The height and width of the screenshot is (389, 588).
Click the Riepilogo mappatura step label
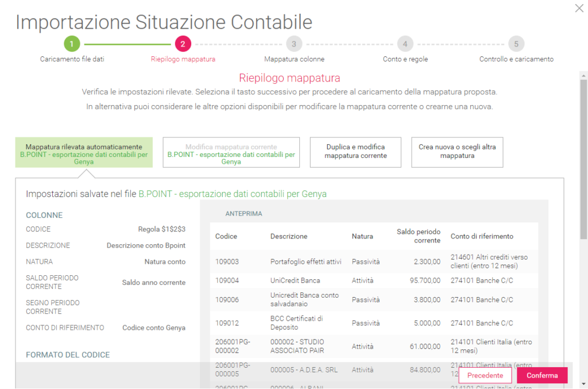click(183, 59)
